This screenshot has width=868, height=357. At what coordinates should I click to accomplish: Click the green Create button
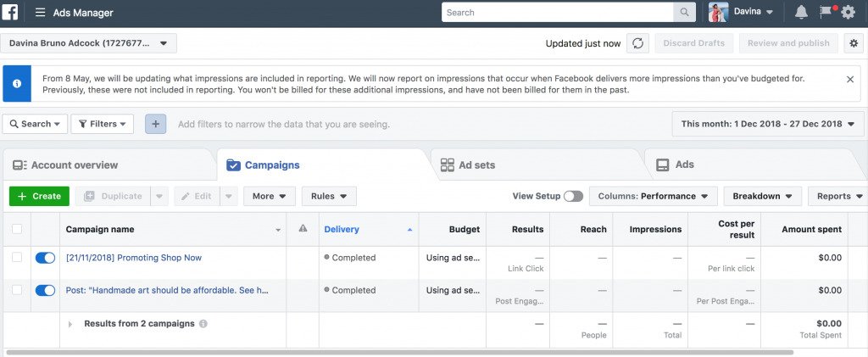[x=39, y=196]
